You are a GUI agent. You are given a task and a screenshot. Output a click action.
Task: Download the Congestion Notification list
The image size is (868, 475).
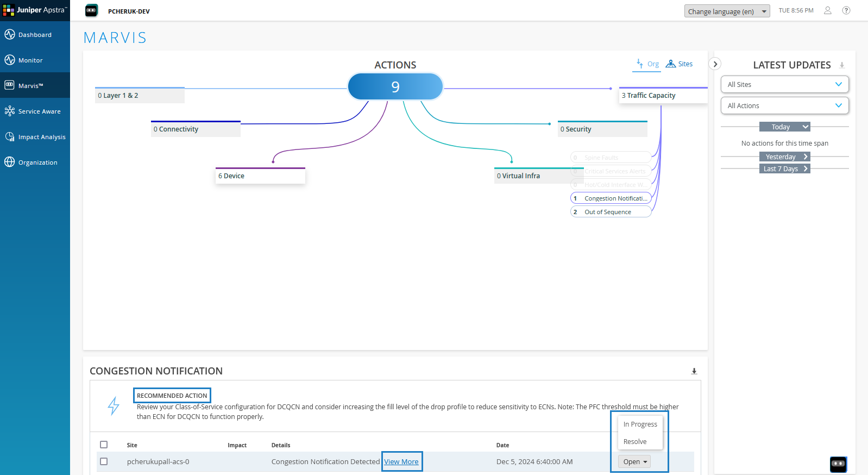tap(694, 371)
